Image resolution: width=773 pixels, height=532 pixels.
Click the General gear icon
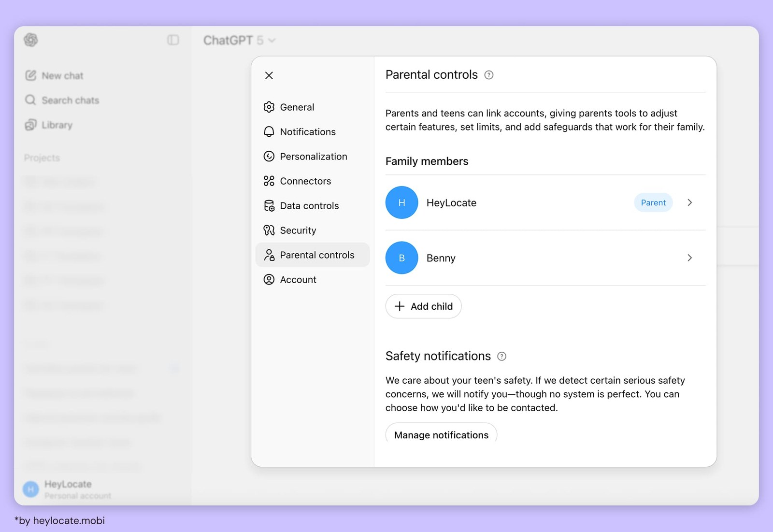[269, 107]
